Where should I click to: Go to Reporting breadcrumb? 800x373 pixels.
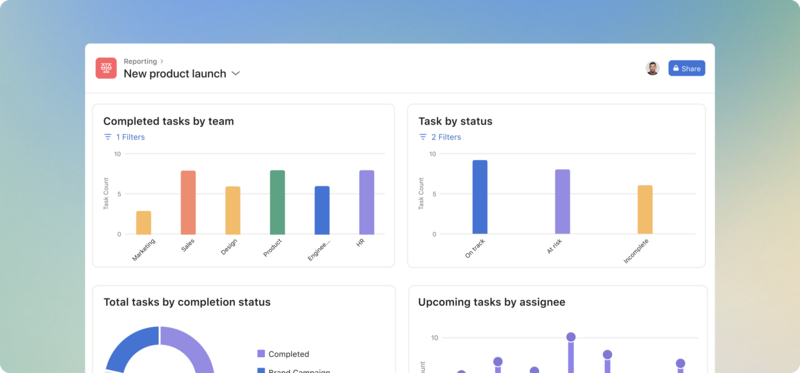[x=140, y=61]
